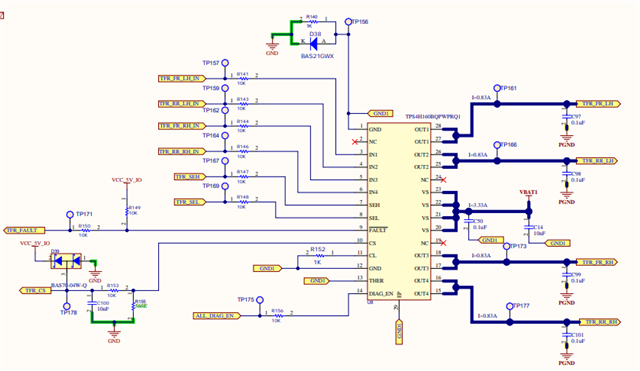This screenshot has height=371, width=640.
Task: Select the TFR_CS port
Action: [36, 291]
